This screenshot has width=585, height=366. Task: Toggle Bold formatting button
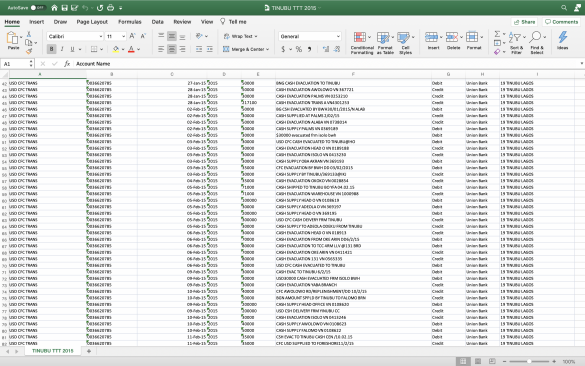(51, 49)
